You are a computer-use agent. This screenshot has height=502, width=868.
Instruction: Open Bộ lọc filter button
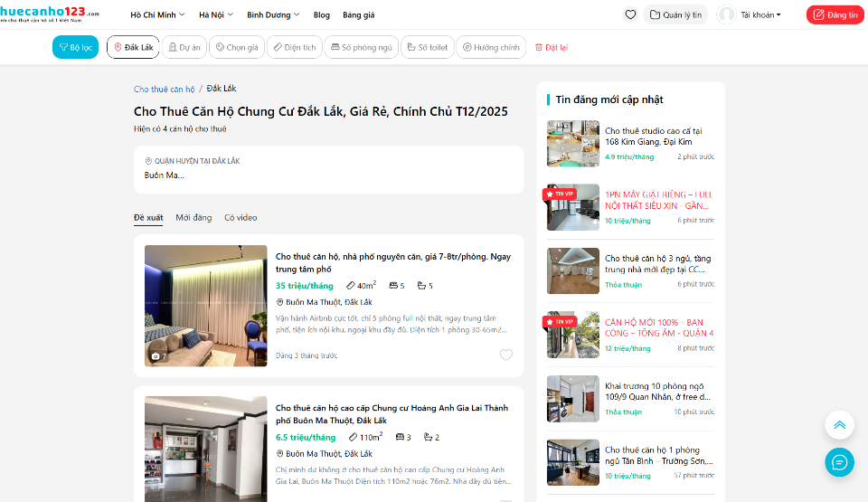pyautogui.click(x=75, y=47)
